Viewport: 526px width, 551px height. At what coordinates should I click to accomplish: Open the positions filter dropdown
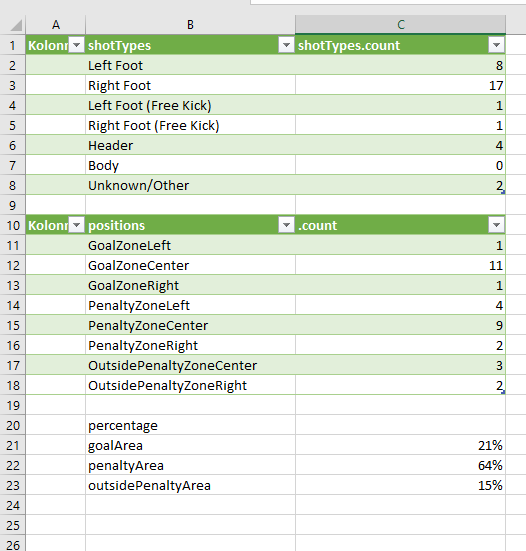tap(286, 225)
